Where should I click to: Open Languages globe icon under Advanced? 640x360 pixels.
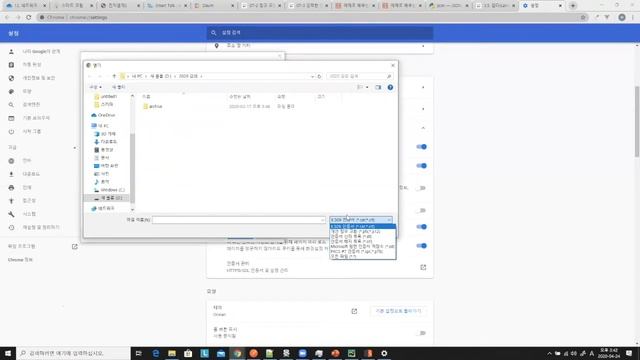click(11, 161)
